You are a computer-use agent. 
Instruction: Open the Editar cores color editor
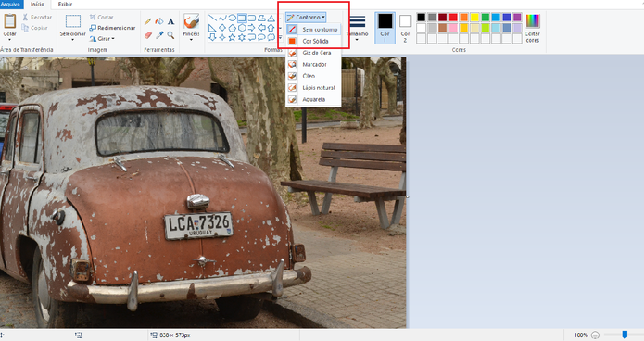(x=533, y=28)
